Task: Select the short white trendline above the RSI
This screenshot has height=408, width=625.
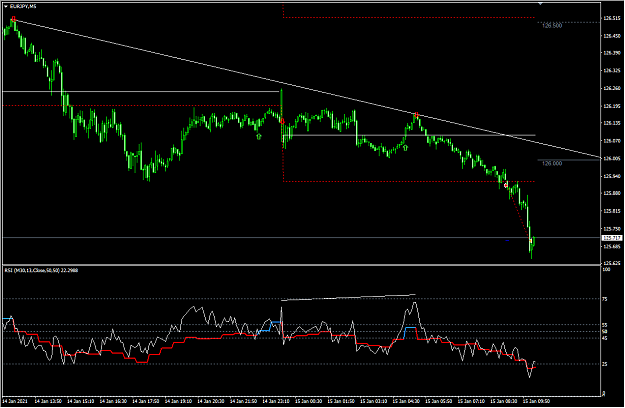Action: tap(348, 297)
